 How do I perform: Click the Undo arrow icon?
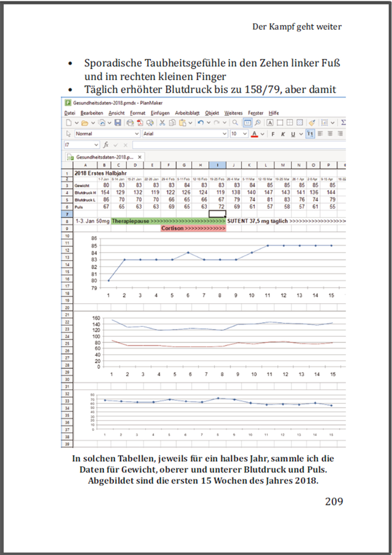click(x=201, y=123)
